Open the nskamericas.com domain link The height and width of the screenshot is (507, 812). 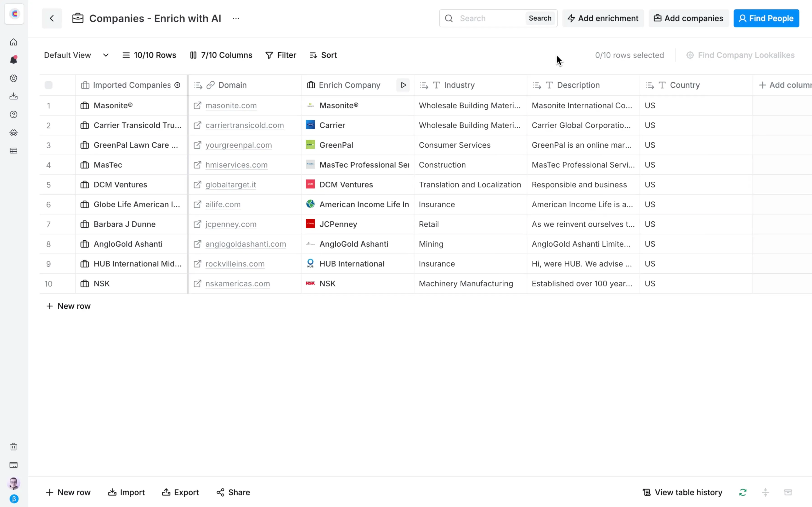click(x=238, y=284)
